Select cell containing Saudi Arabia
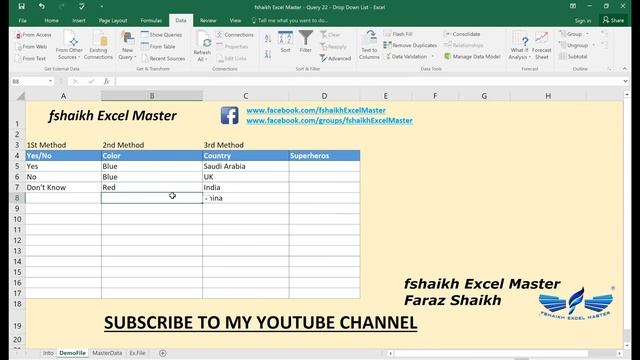The image size is (640, 360). pyautogui.click(x=246, y=166)
